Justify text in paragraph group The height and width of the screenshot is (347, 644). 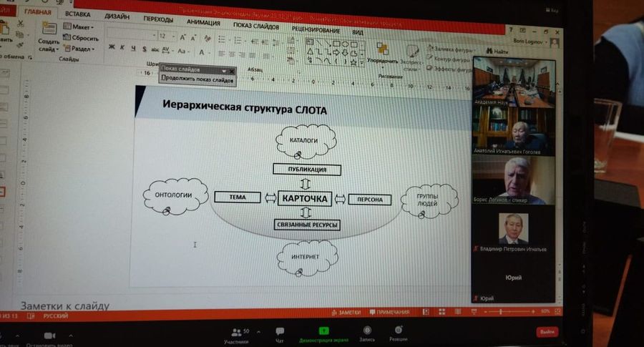click(252, 55)
